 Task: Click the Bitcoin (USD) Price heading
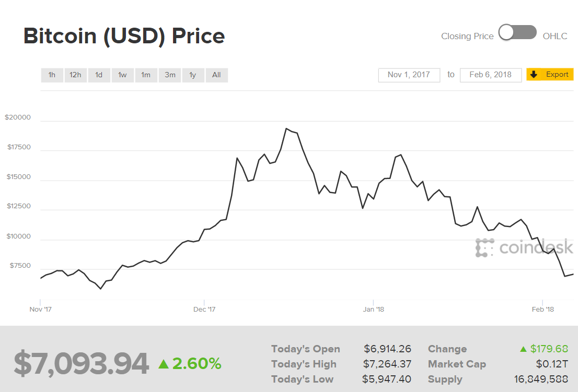(124, 35)
